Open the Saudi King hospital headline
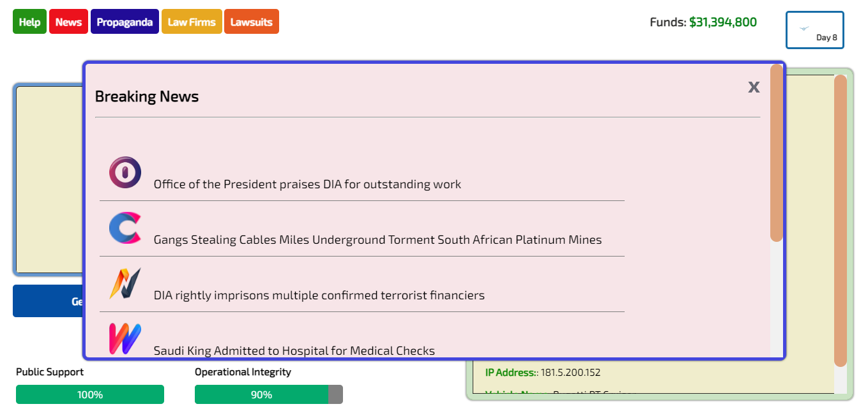This screenshot has height=418, width=868. [x=294, y=351]
